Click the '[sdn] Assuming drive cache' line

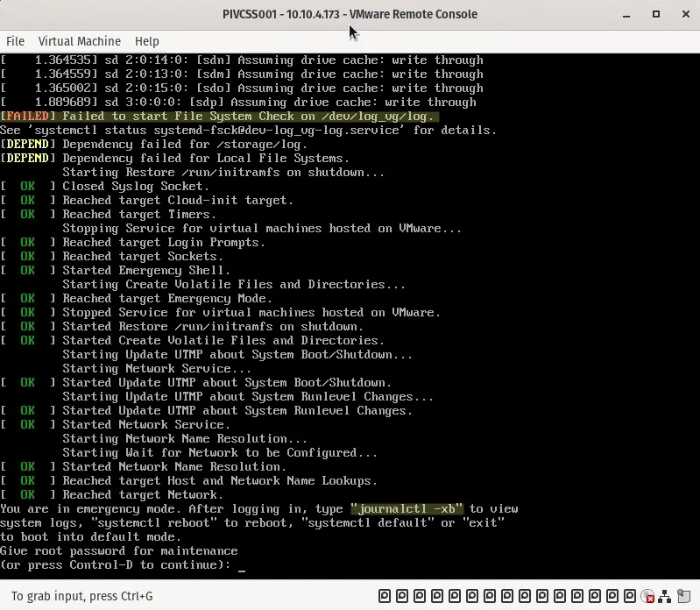[242, 60]
